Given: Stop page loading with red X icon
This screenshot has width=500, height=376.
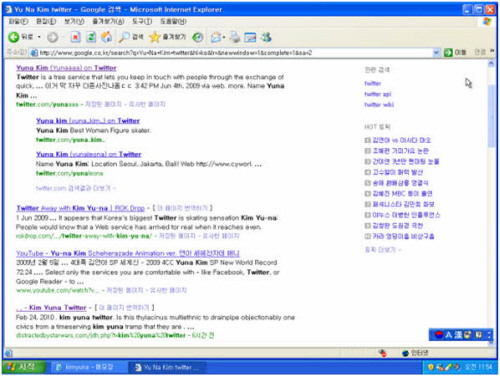Looking at the screenshot, I should [76, 37].
